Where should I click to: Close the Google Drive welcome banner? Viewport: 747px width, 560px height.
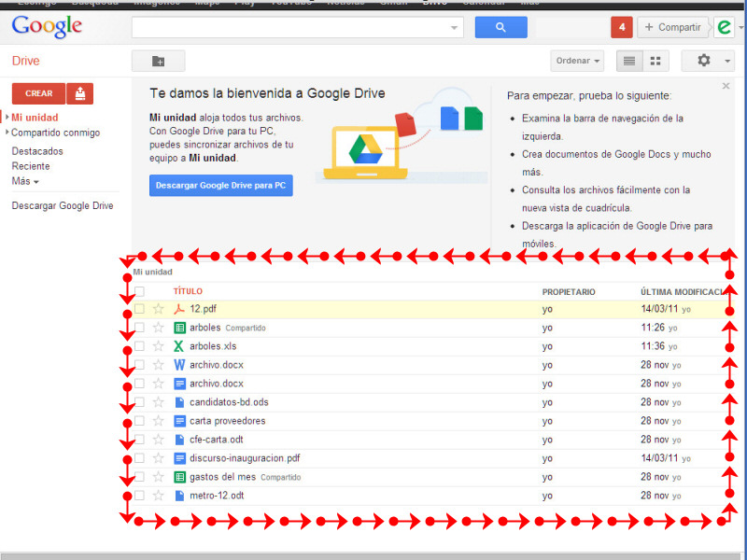(x=726, y=86)
